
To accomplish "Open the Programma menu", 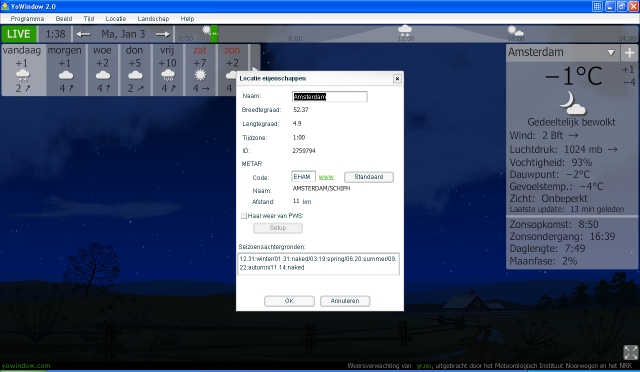I will (x=27, y=19).
